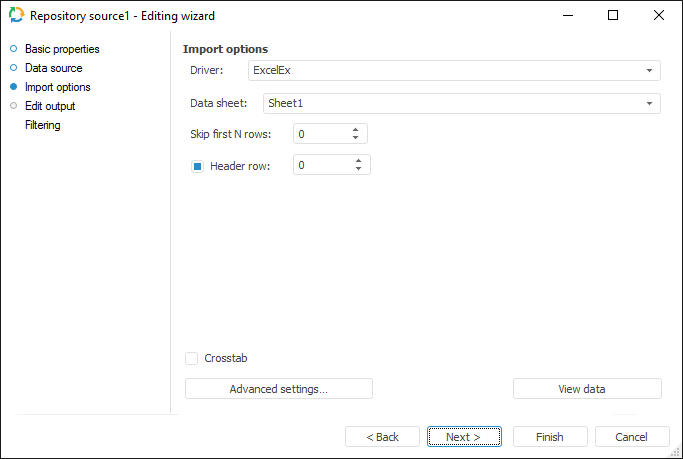
Task: Select the Import options step
Action: pos(57,87)
